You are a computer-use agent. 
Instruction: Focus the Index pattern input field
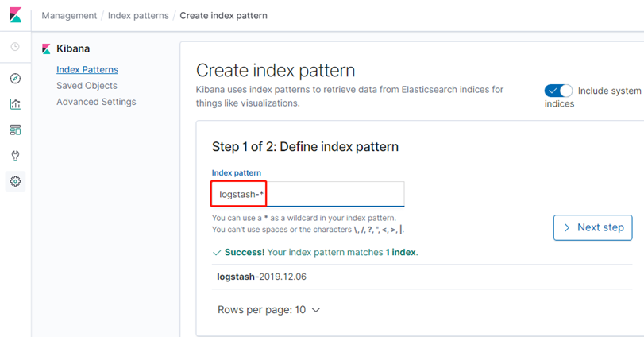pos(308,194)
